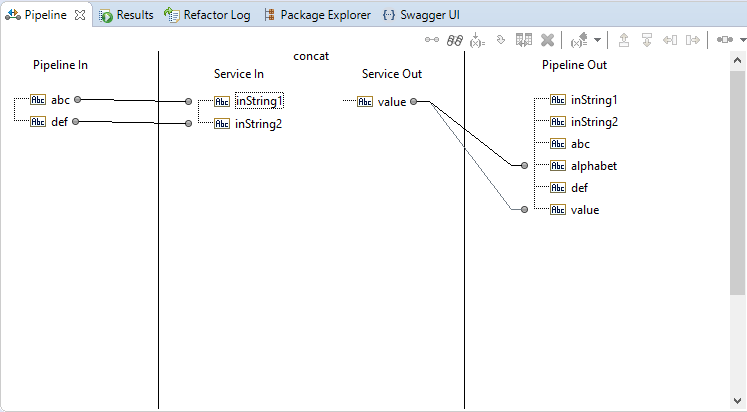Screen dimensions: 747x412
Task: Click the map by column toolbar icon
Action: coord(524,40)
